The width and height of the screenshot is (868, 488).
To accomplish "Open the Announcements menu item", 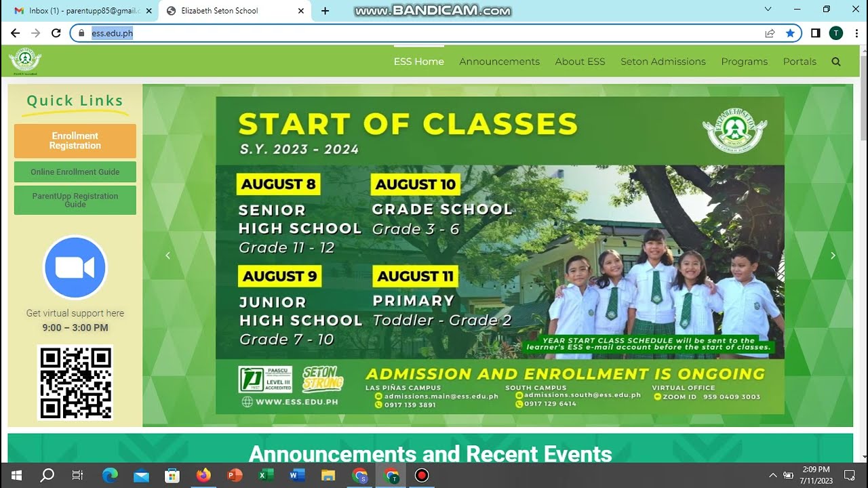I will 500,62.
